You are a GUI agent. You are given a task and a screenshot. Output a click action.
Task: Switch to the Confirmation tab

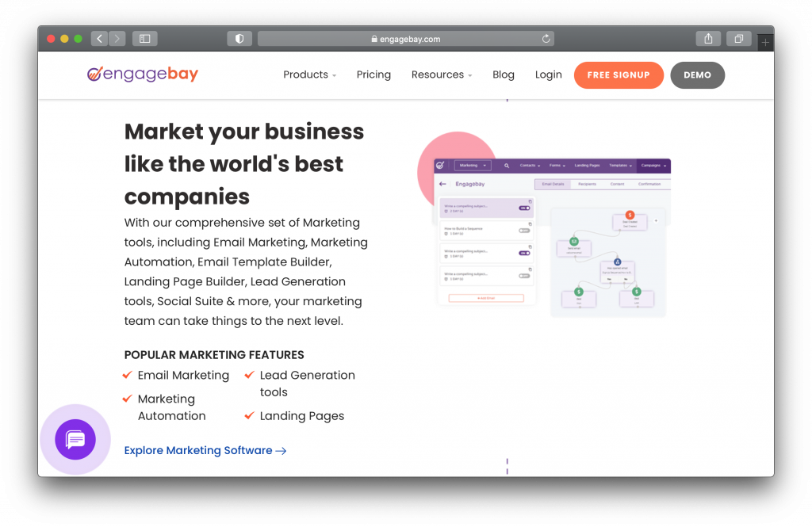[x=649, y=185]
